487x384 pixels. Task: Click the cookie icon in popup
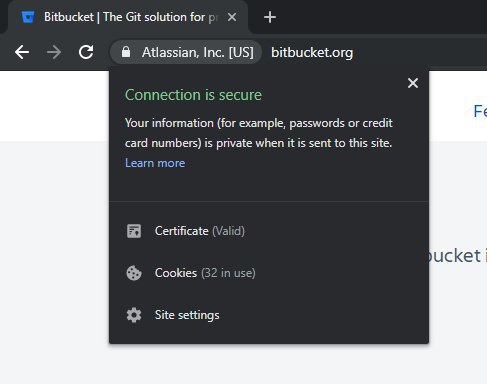click(x=134, y=273)
